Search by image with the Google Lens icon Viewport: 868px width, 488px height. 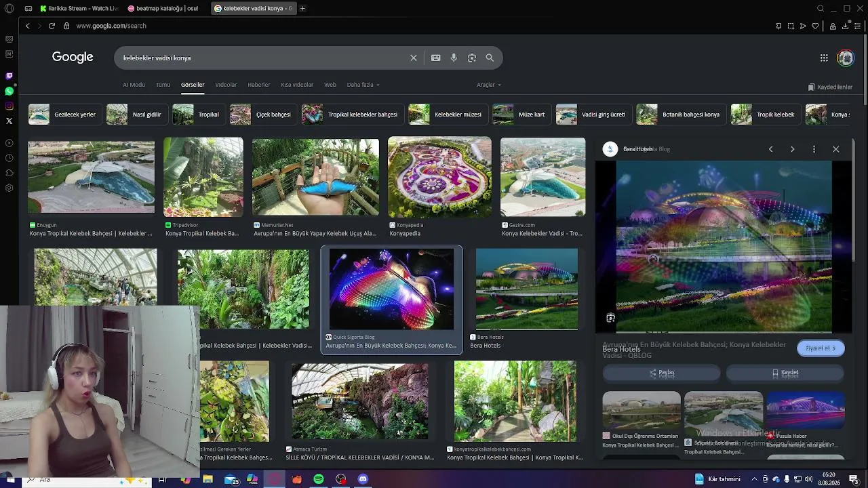coord(472,58)
